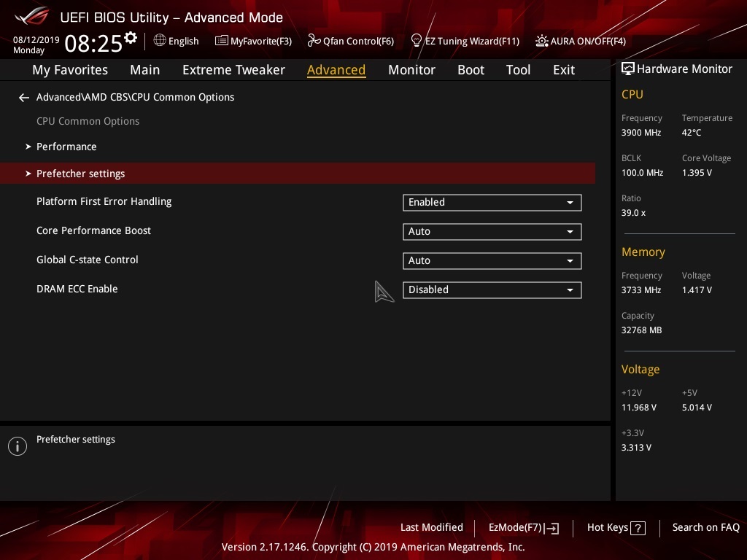Click Ratio value 39.0 x
This screenshot has width=747, height=560.
[x=634, y=213]
